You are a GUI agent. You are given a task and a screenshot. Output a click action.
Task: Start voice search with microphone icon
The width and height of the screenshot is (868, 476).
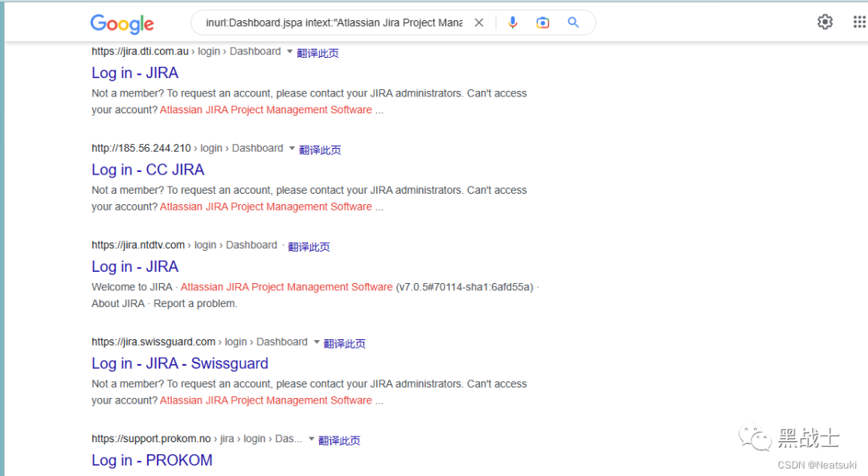point(513,23)
